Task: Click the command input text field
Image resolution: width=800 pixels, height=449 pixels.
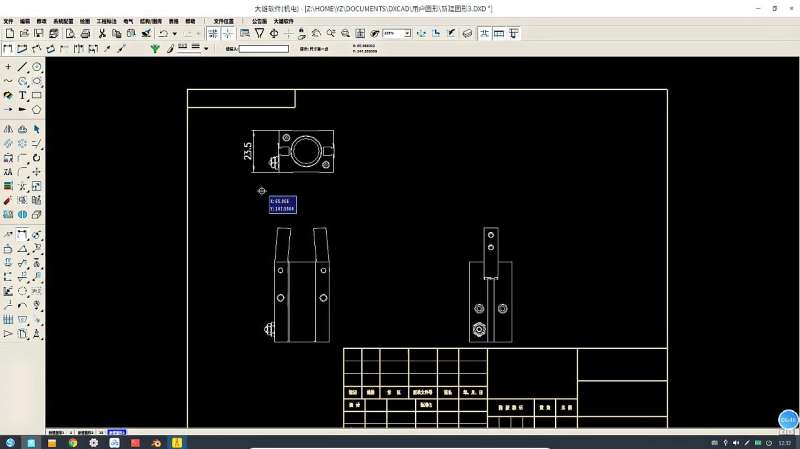Action: click(263, 48)
